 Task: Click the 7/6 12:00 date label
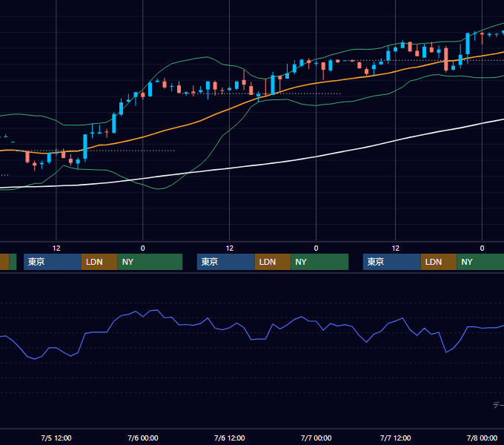coord(230,438)
